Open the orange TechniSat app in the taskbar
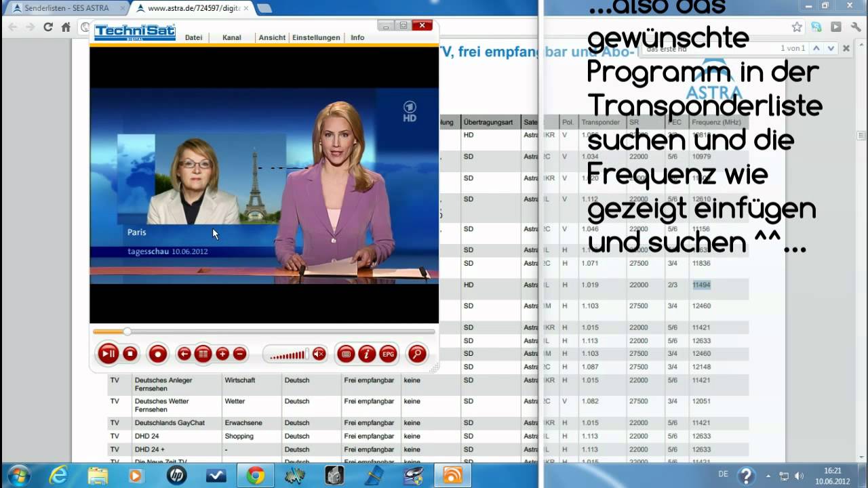The width and height of the screenshot is (868, 488). 452,476
